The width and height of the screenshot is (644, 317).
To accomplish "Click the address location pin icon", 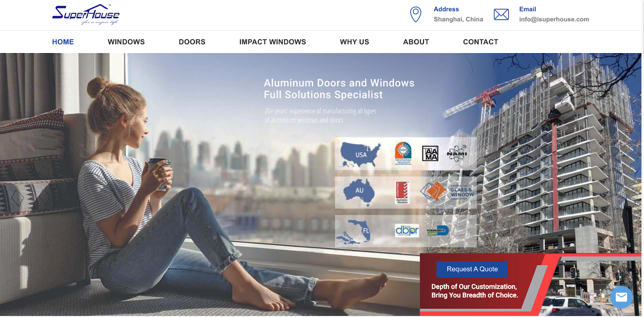I will pyautogui.click(x=415, y=14).
